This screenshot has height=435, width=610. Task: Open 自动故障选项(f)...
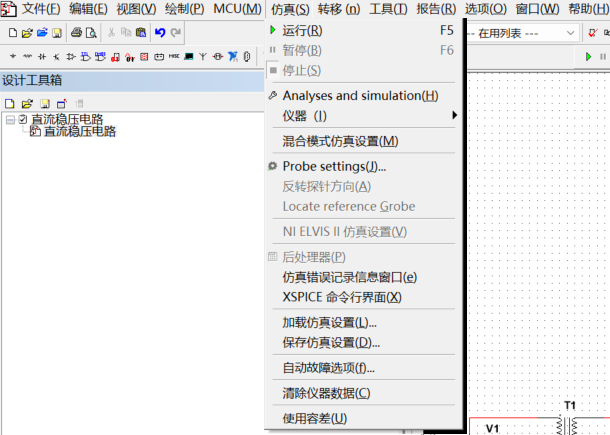(x=363, y=368)
